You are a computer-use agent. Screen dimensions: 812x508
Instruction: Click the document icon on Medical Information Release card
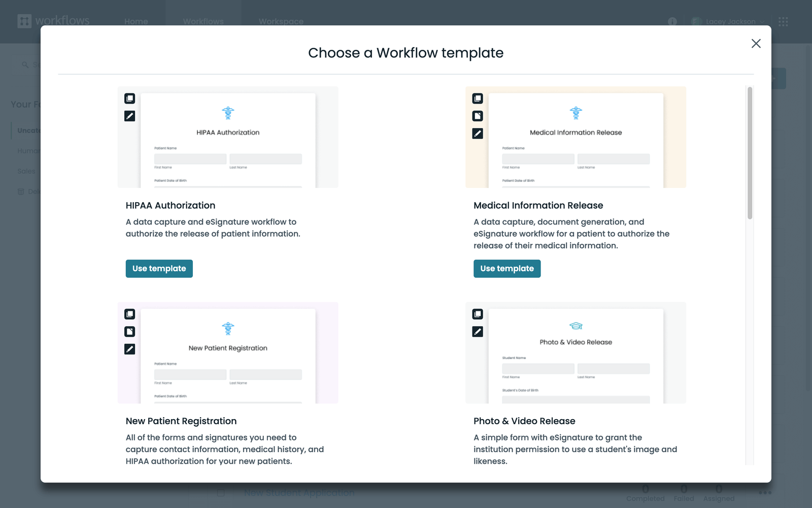click(x=477, y=116)
